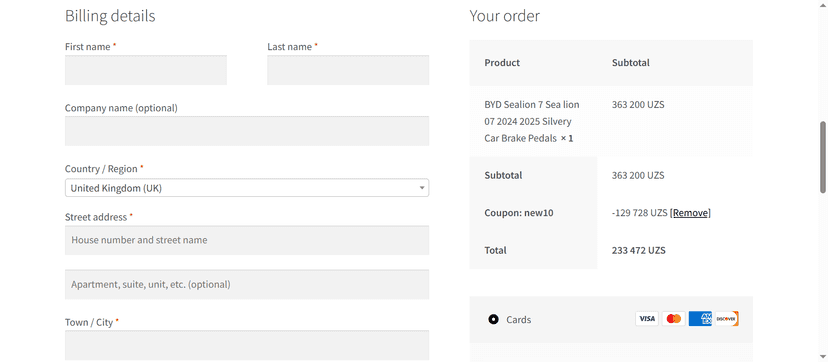Select United Kingdom (UK) combo box

[x=247, y=188]
